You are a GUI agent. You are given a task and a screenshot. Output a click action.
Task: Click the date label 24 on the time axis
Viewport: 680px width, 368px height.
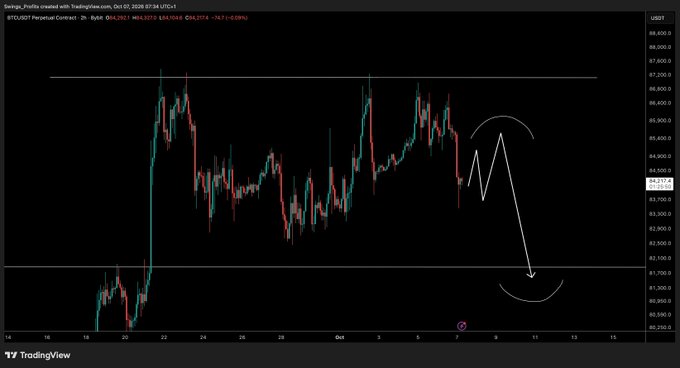[x=203, y=337]
